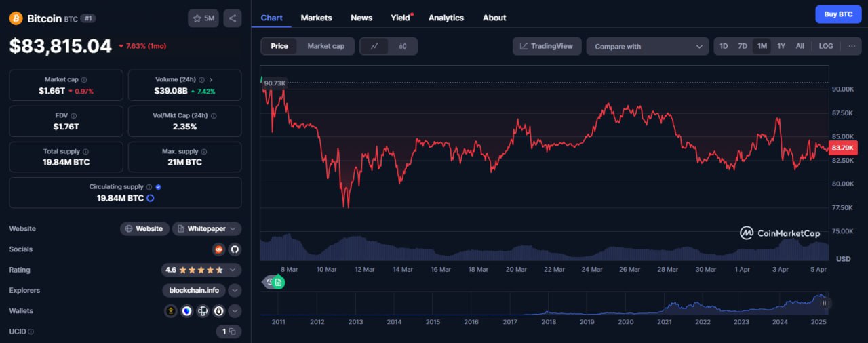Click the #1 rank badge

coord(88,18)
